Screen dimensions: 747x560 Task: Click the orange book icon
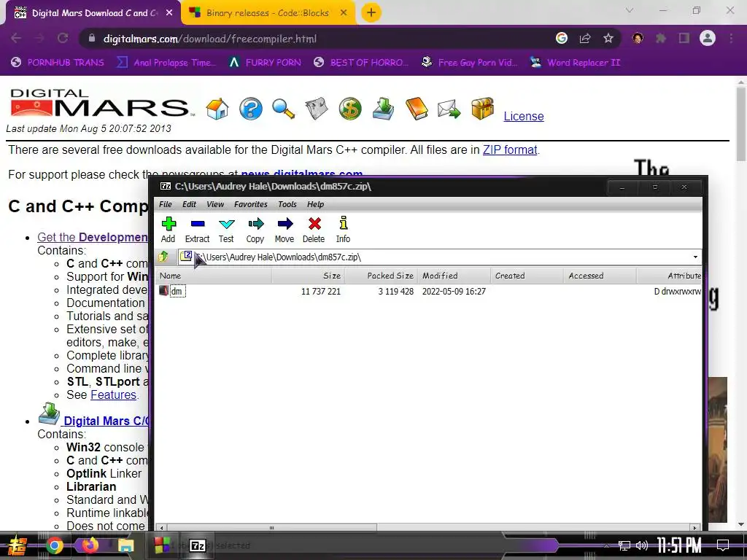[x=417, y=109]
